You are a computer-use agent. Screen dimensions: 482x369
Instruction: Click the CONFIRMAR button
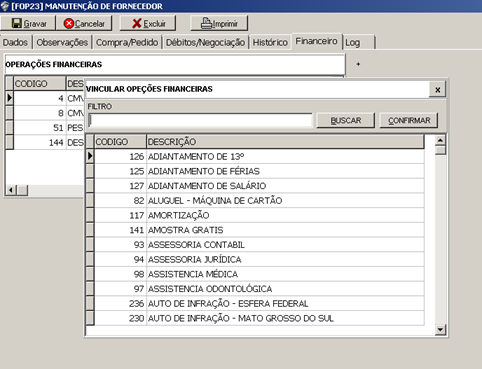pyautogui.click(x=409, y=120)
